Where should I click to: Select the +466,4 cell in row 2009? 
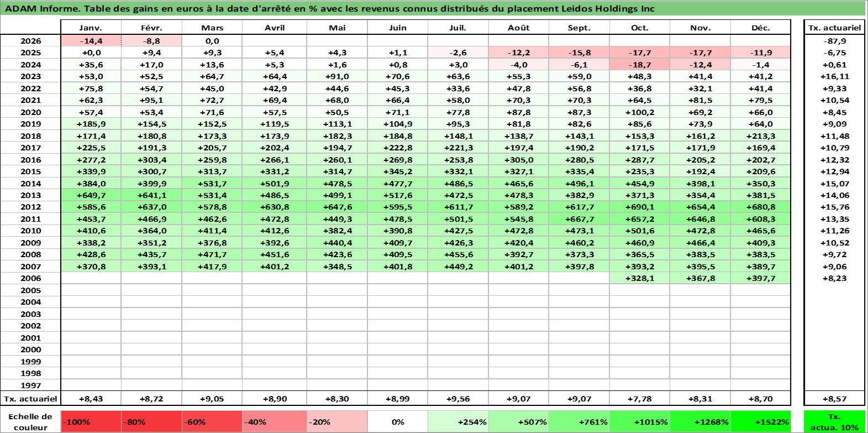pos(700,243)
